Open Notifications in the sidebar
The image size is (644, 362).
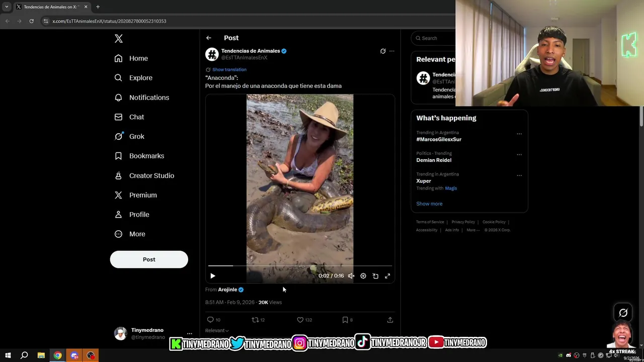(141, 98)
